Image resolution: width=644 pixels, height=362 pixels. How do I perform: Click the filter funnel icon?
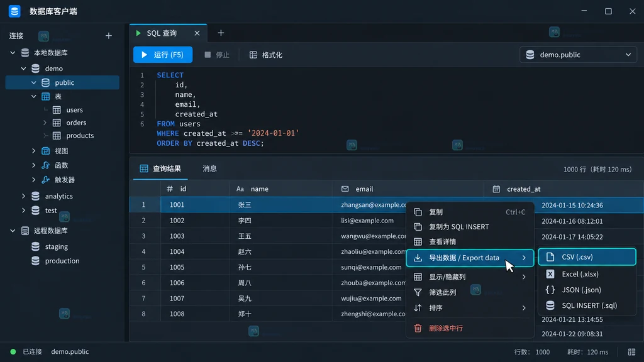point(418,292)
